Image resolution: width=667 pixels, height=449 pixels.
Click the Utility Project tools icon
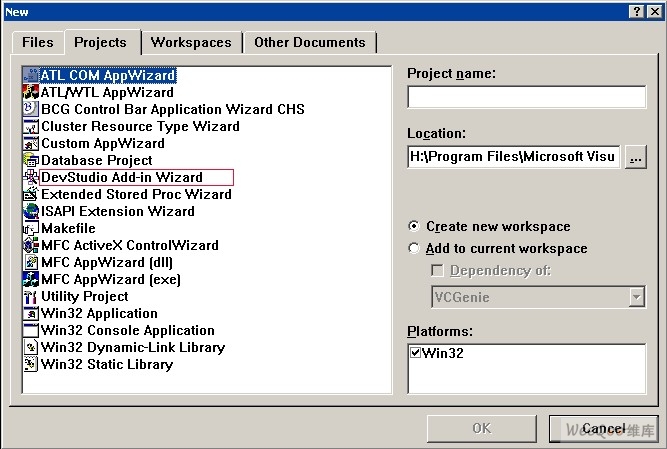31,296
